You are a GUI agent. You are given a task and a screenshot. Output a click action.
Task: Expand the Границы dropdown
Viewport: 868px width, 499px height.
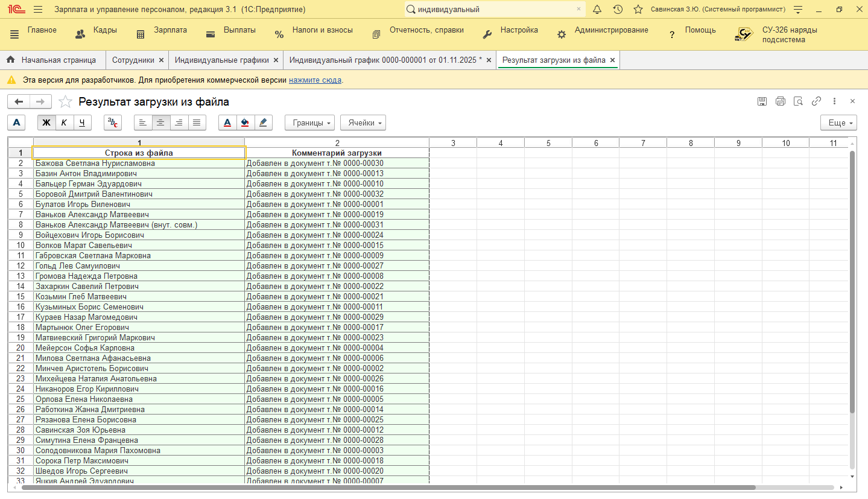(x=311, y=122)
